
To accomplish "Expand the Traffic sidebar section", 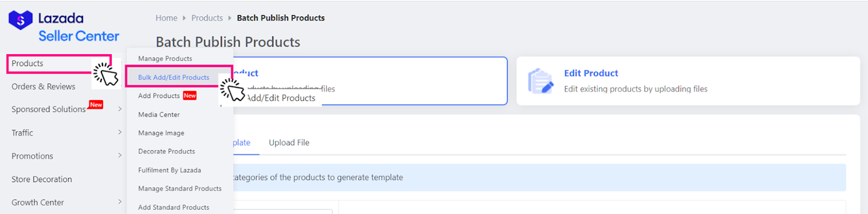I will (66, 133).
